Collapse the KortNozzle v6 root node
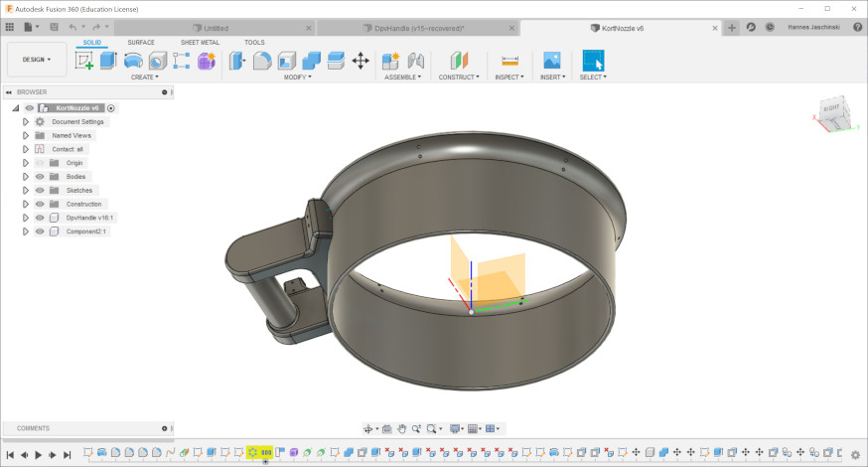 (x=16, y=108)
